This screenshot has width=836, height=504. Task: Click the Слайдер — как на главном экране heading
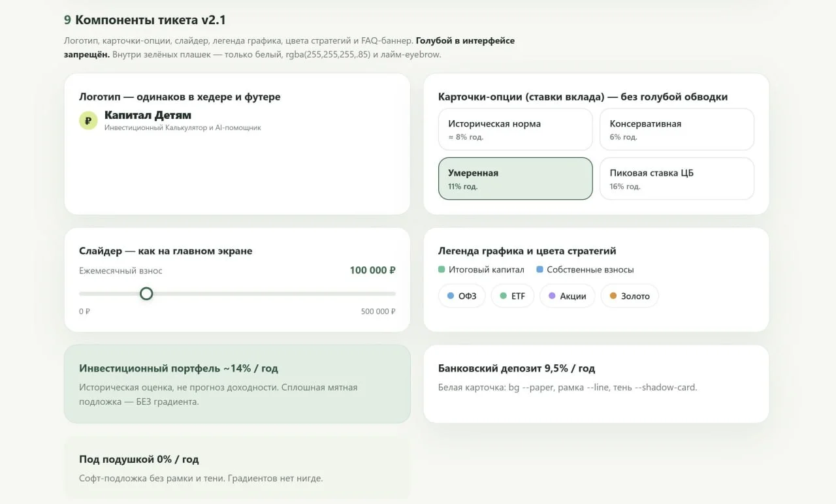coord(166,251)
